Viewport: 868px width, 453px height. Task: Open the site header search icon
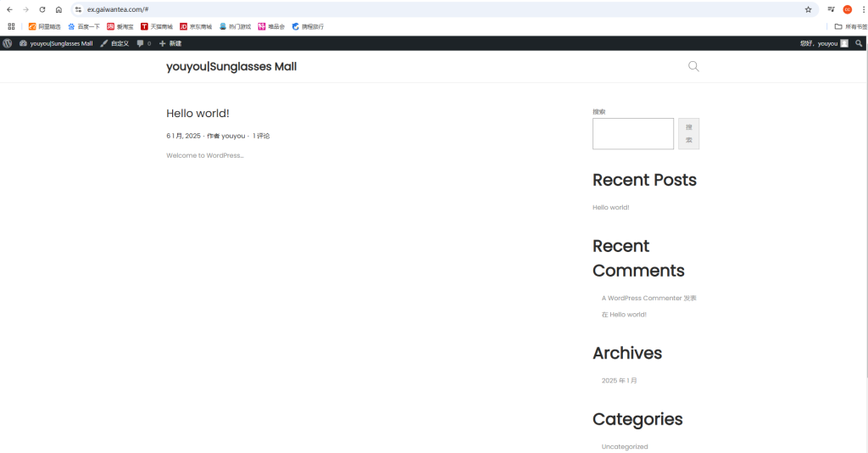693,67
